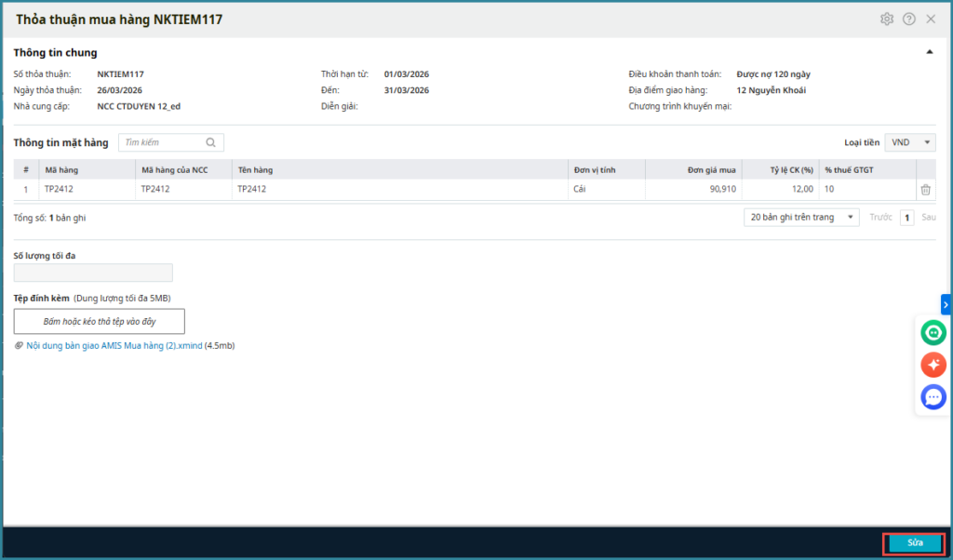953x560 pixels.
Task: Click the Số lượng tối đa field
Action: point(93,273)
